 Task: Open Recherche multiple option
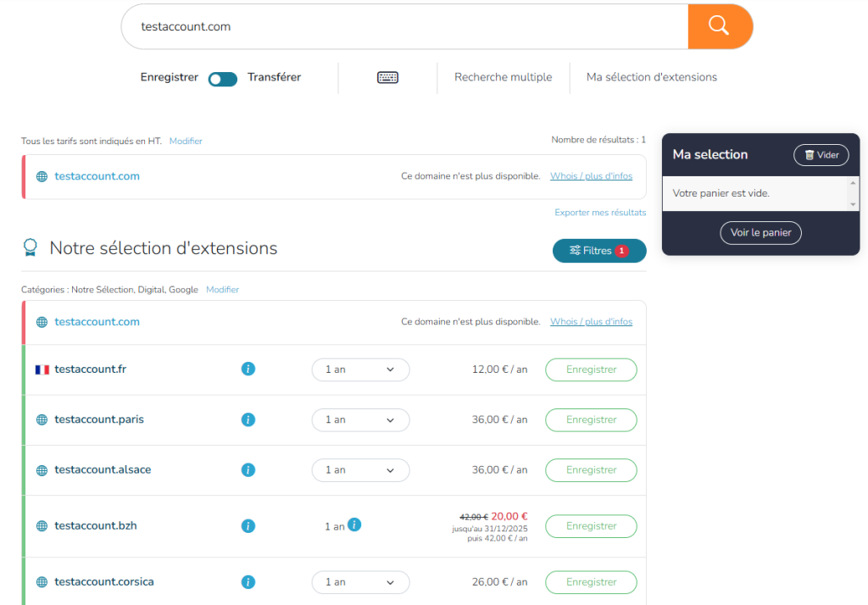[x=503, y=77]
